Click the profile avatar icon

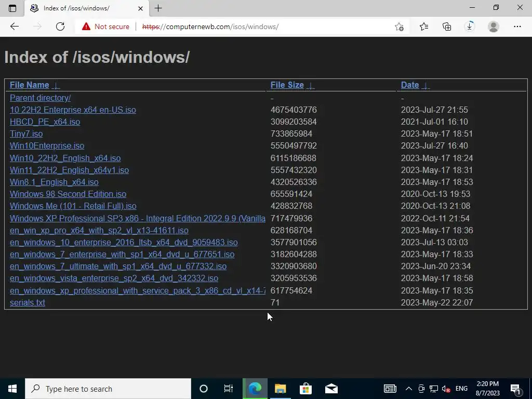(494, 26)
